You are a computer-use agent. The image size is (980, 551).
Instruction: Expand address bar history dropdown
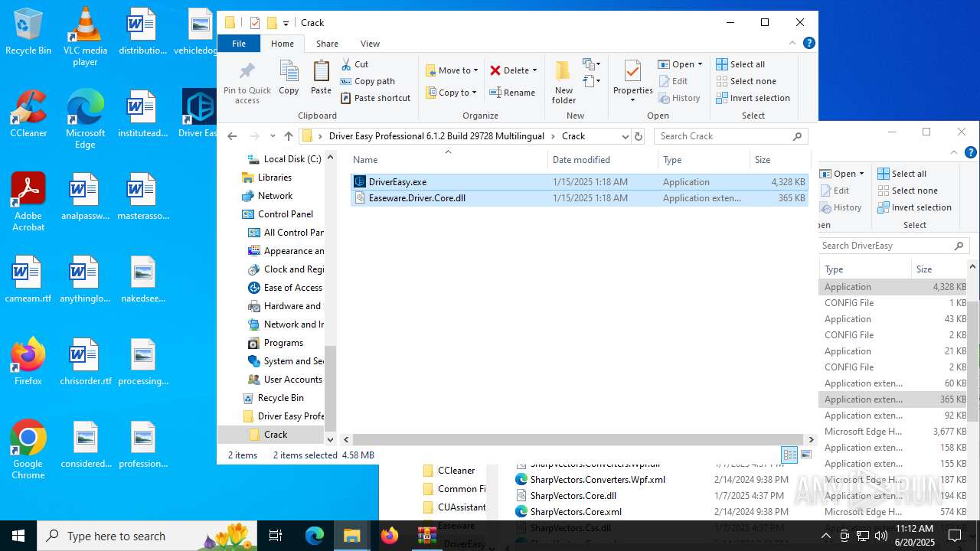(x=626, y=136)
